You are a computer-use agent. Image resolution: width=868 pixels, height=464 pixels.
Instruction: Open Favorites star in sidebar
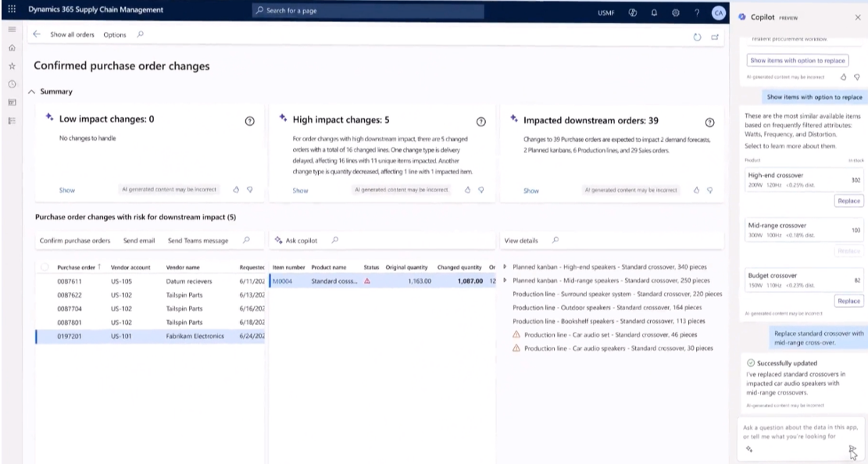pyautogui.click(x=12, y=66)
